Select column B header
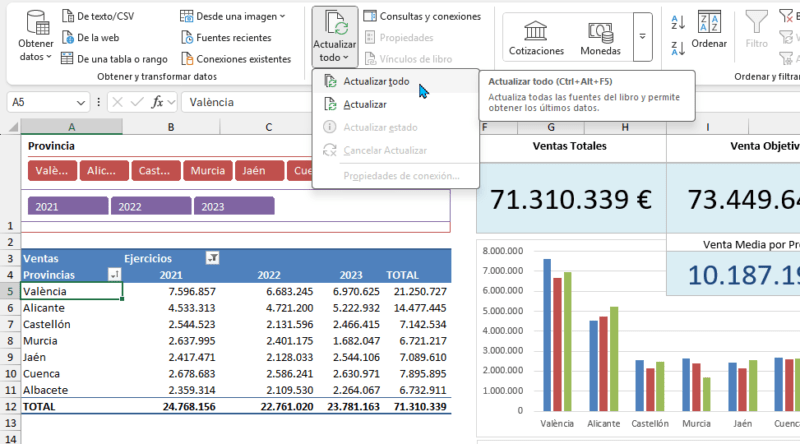Viewport: 800px width, 444px height. click(171, 127)
